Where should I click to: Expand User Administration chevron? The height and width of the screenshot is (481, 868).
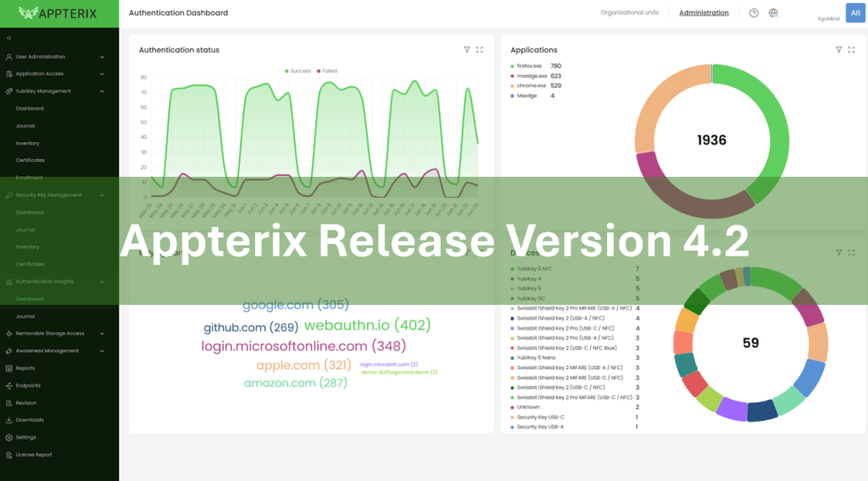(x=102, y=57)
